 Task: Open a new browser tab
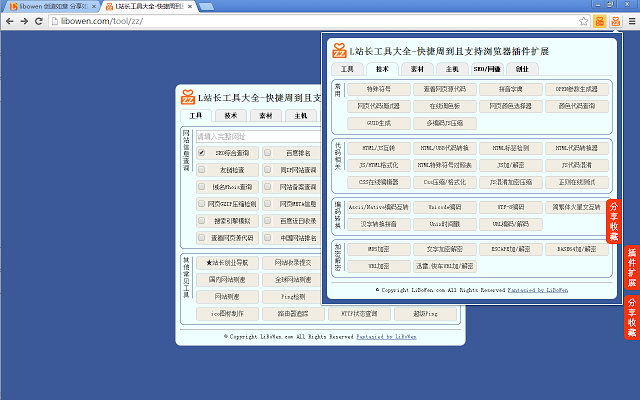pos(206,7)
